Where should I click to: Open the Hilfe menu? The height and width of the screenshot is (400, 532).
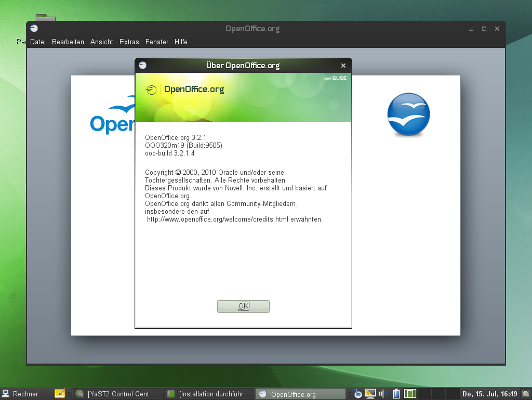(181, 42)
